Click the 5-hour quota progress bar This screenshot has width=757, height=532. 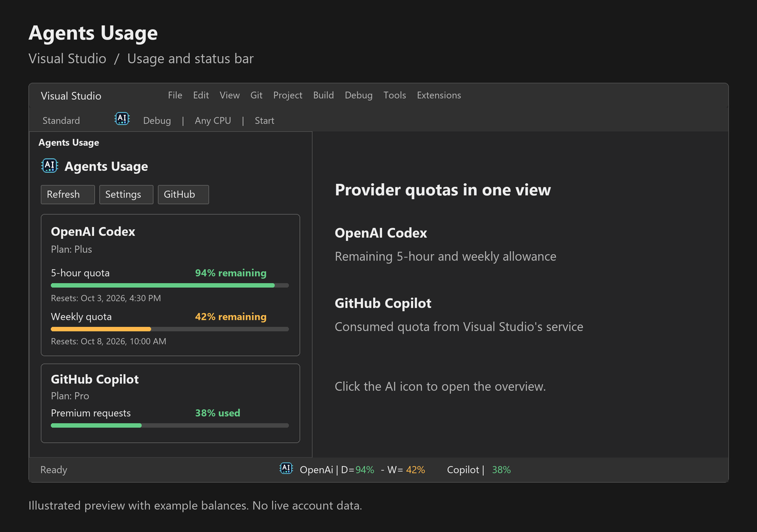tap(170, 286)
